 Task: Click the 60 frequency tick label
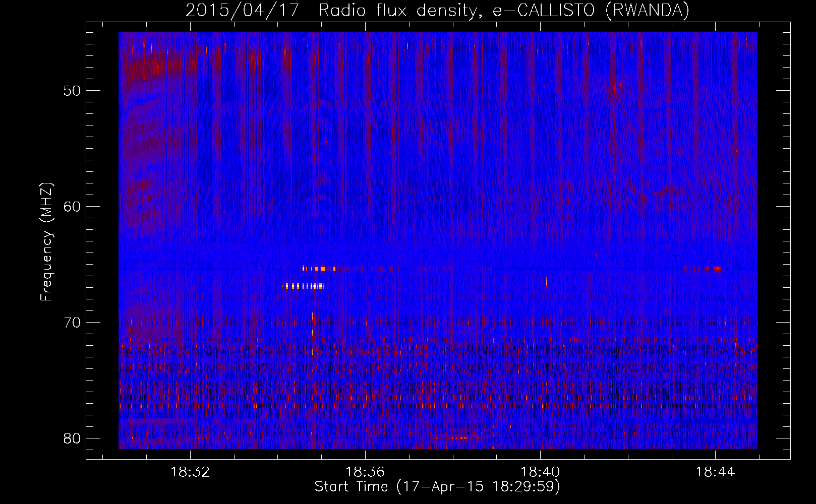click(73, 207)
